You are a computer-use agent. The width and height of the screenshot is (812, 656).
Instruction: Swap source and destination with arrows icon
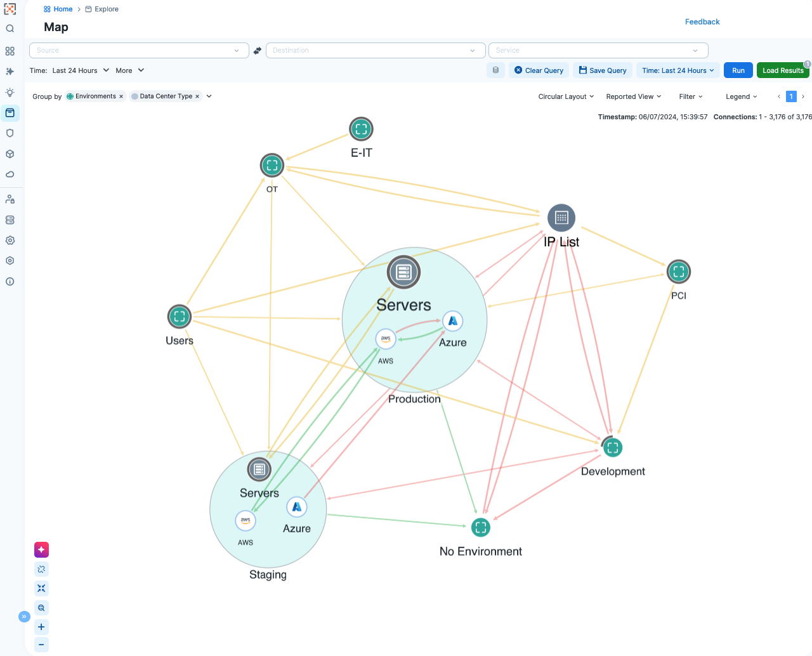pos(258,51)
